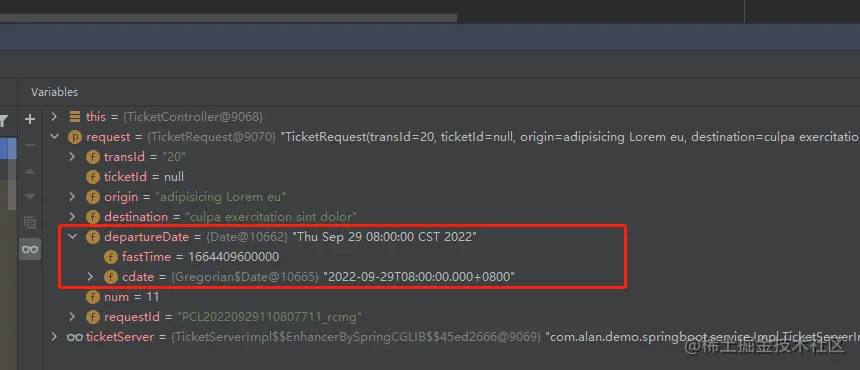Click the destination field icon
Screen dimensions: 860x370
click(93, 217)
